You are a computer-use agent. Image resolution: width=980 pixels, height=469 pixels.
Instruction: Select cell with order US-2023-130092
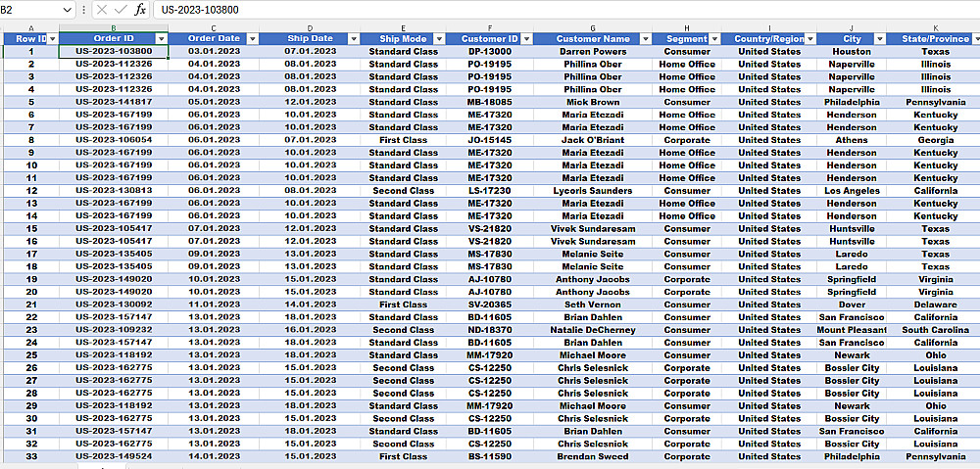114,305
